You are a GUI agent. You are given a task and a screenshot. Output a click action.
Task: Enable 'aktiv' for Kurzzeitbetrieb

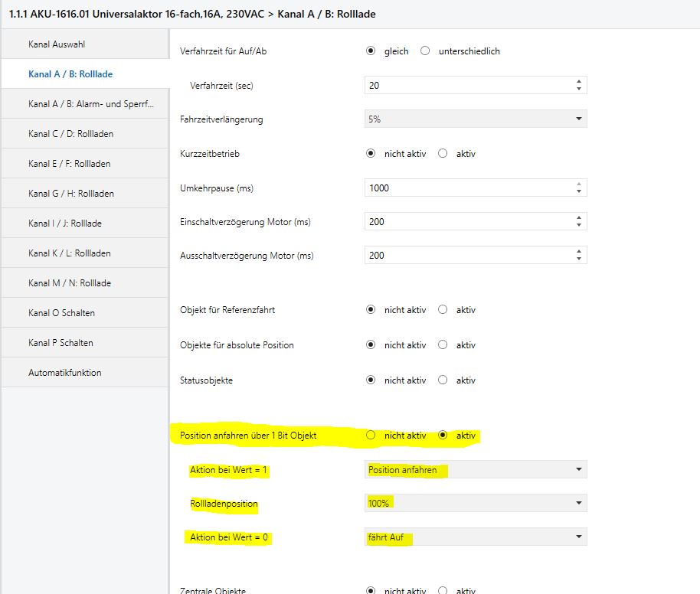tap(443, 153)
